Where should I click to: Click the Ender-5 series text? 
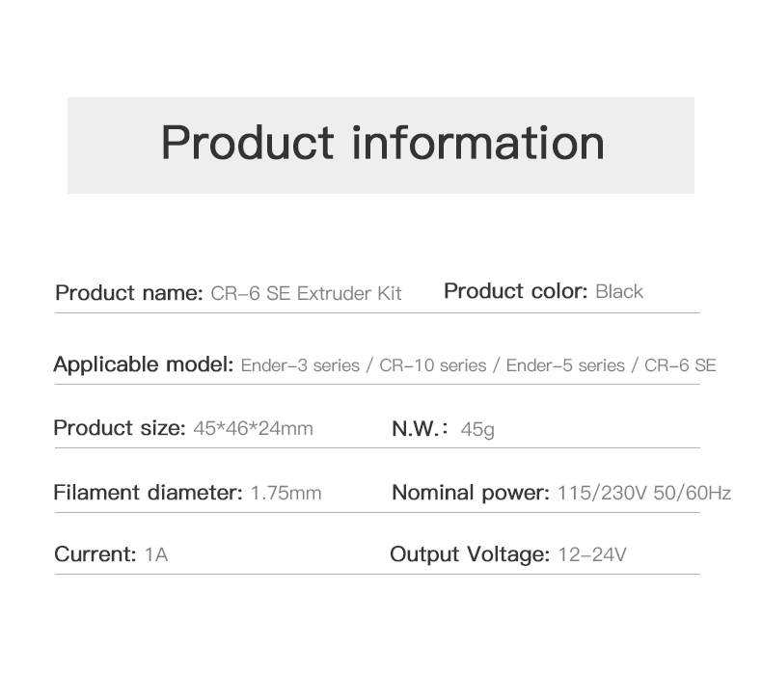point(565,365)
